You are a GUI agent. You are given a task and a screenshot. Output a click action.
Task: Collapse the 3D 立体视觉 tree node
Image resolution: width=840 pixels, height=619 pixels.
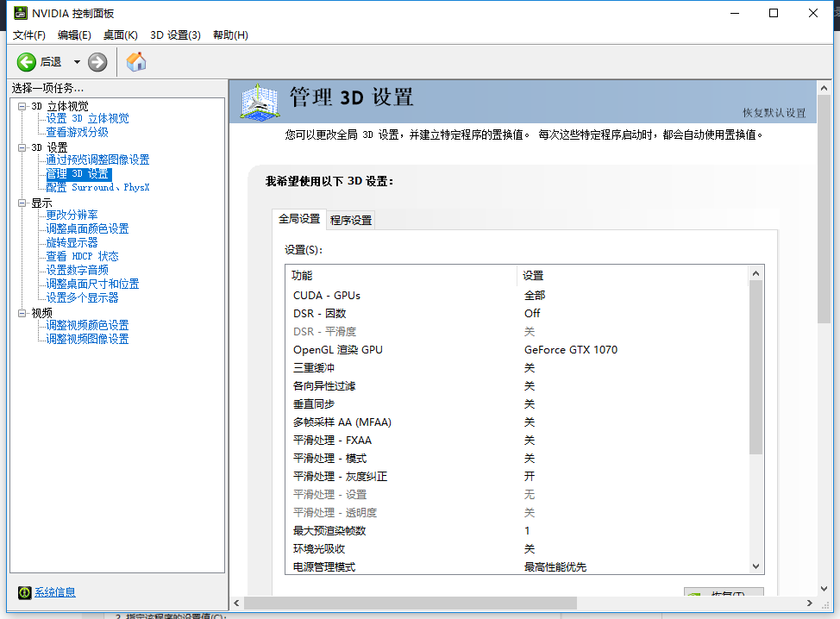click(22, 106)
